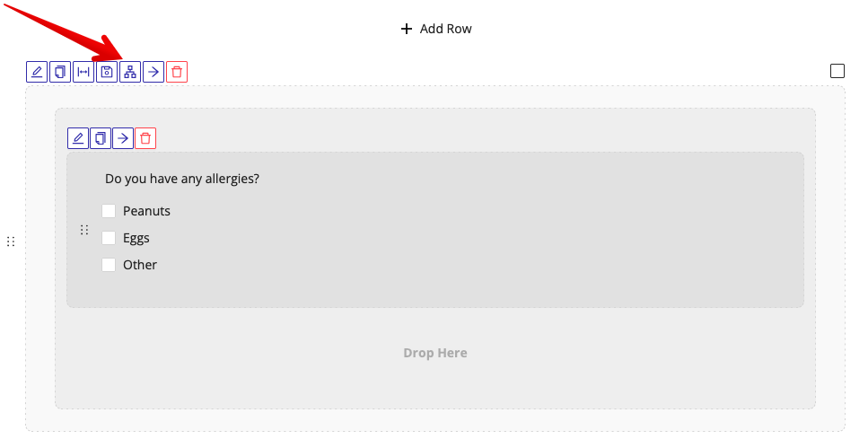
Task: Save the row using the disk icon
Action: pos(107,72)
